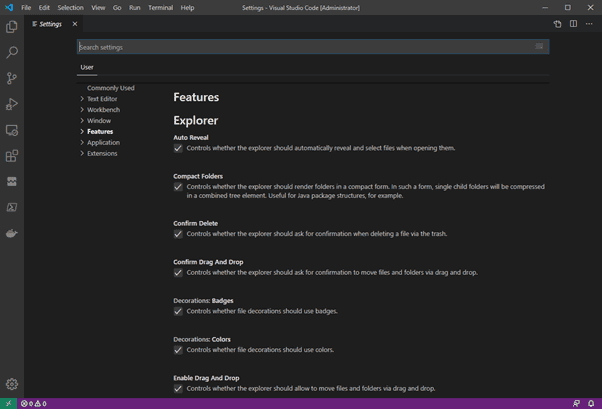This screenshot has height=409, width=602.
Task: Open the Manage gear icon
Action: pyautogui.click(x=12, y=384)
